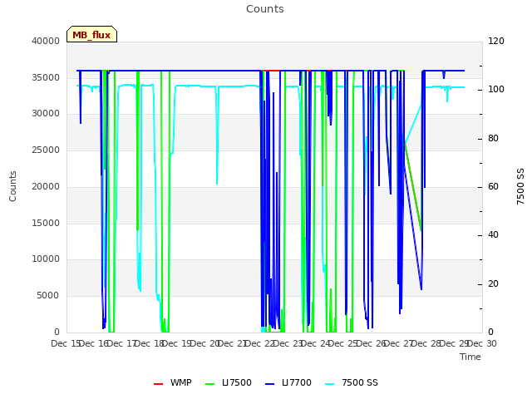The height and width of the screenshot is (399, 532).
Task: Click the 40 tick on right axis
Action: click(493, 234)
